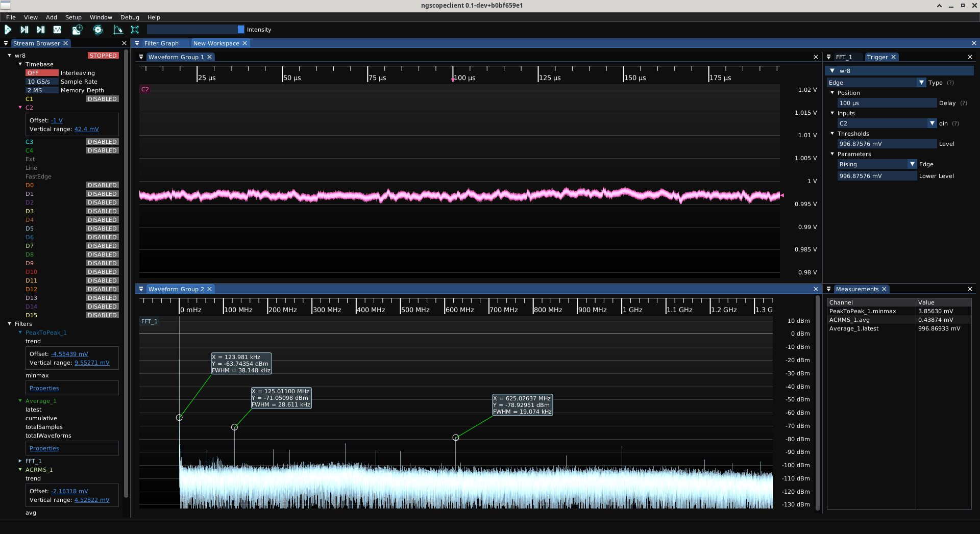Open the waveform history clock icon

pos(77,30)
